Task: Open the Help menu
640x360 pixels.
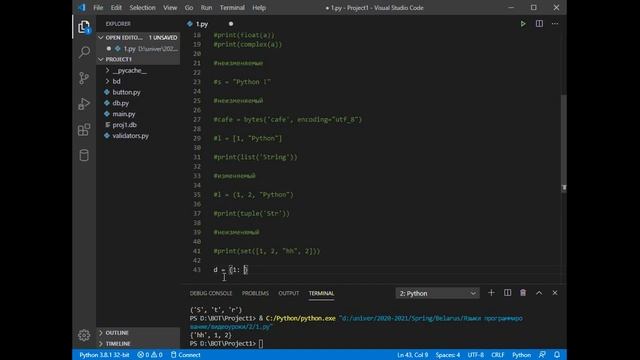Action: click(x=259, y=7)
